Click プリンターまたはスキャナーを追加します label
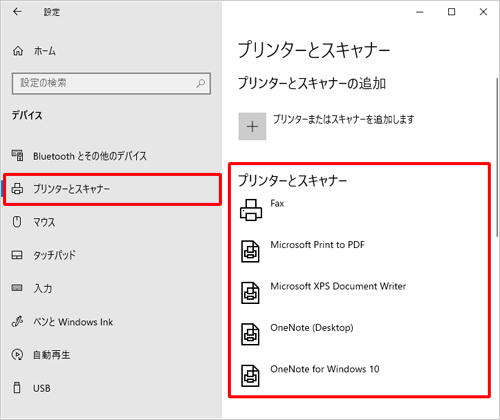The width and height of the screenshot is (500, 420). pos(344,119)
